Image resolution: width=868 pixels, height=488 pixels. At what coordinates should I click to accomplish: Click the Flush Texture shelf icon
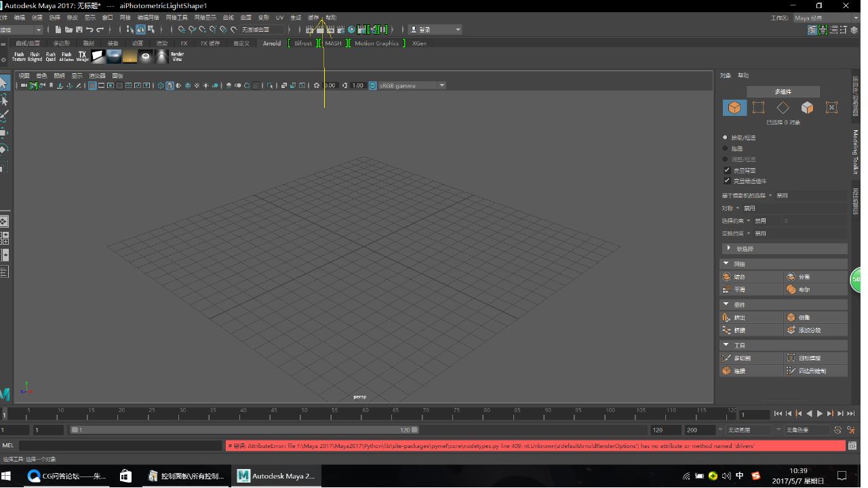pyautogui.click(x=19, y=56)
